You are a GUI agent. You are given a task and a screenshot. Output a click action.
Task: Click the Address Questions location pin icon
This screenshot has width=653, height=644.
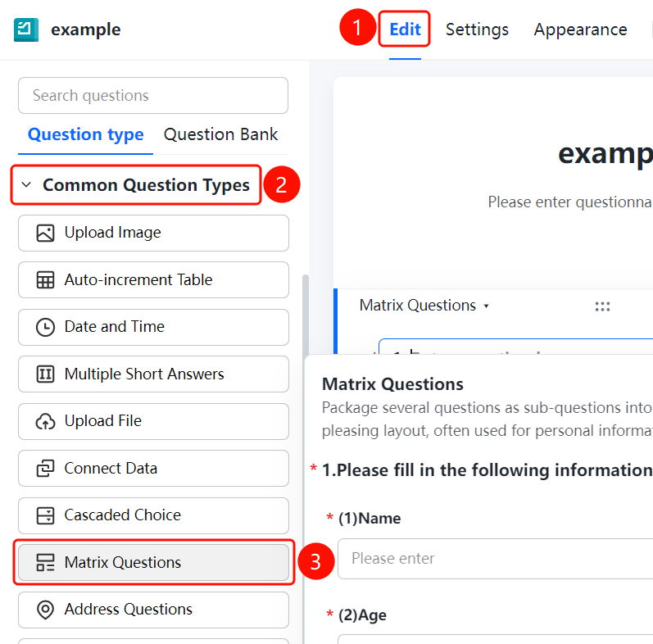point(45,610)
